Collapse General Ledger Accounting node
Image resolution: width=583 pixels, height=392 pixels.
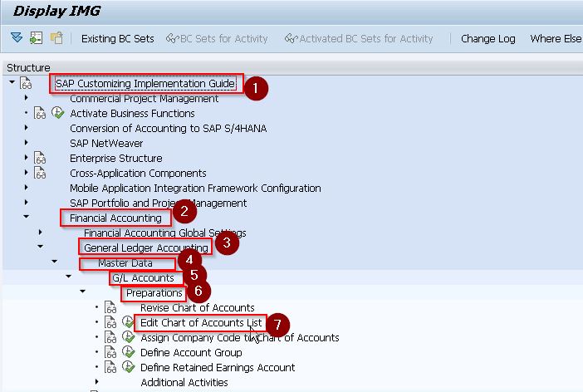(40, 246)
